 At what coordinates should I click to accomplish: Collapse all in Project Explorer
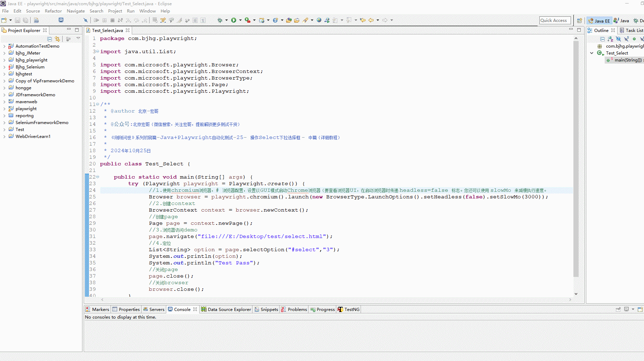pyautogui.click(x=50, y=39)
